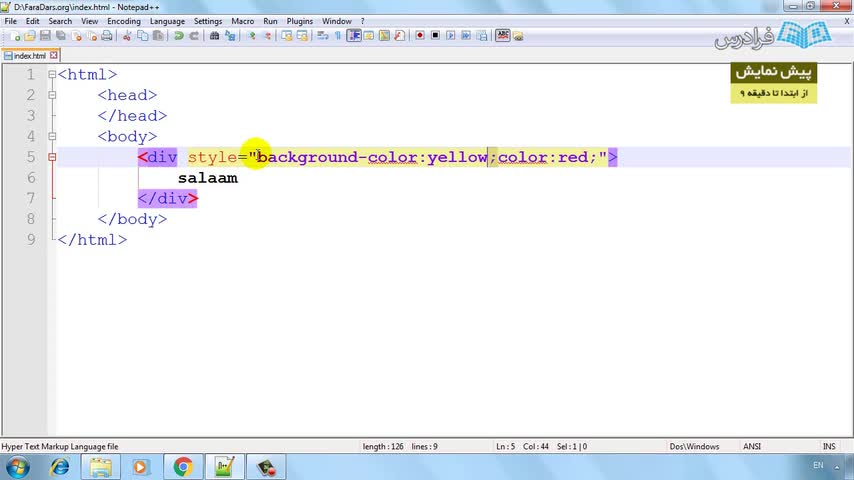The image size is (854, 480).
Task: Click the Save recorded macro icon
Action: tap(482, 36)
